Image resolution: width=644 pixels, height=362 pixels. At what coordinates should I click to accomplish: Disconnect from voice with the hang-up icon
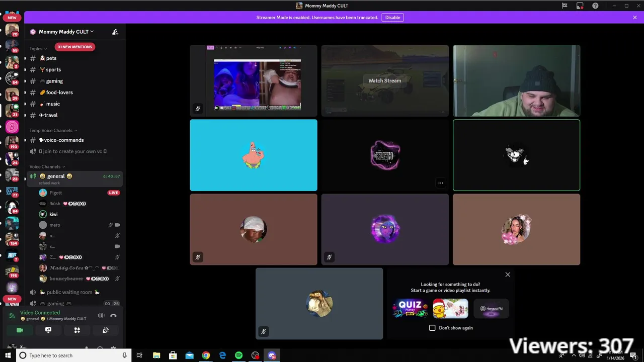113,315
